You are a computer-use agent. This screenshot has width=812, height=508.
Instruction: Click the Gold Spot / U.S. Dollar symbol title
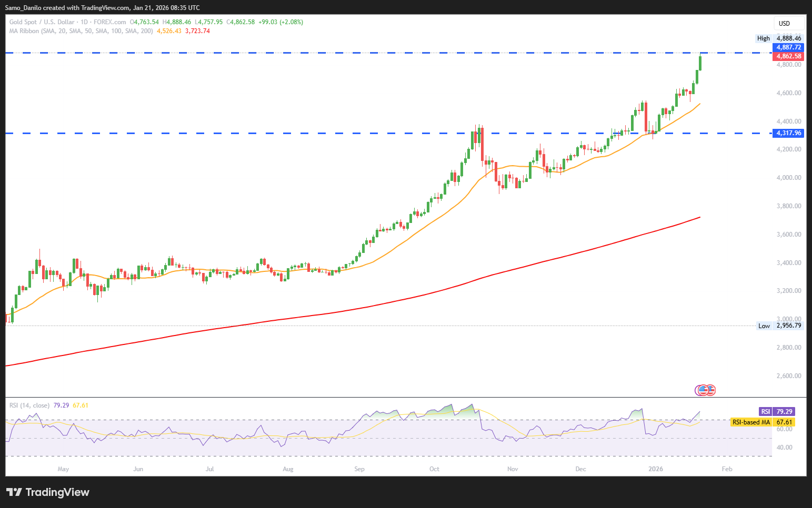coord(43,22)
